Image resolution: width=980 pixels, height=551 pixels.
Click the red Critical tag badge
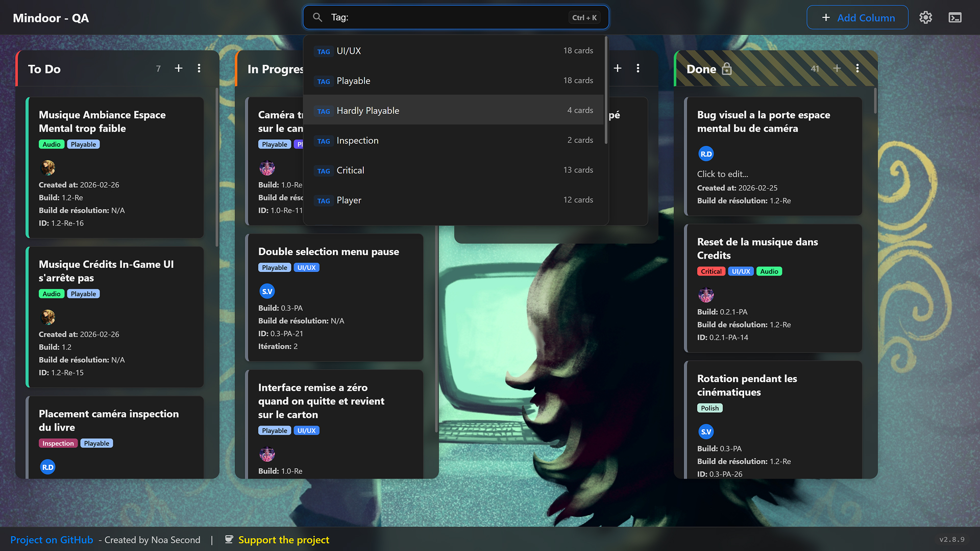tap(711, 271)
